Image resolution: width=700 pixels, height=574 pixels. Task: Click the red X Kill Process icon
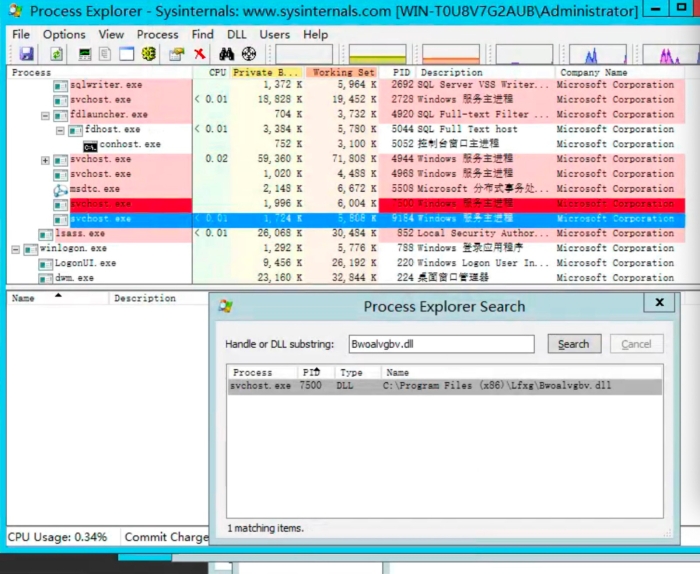(200, 54)
